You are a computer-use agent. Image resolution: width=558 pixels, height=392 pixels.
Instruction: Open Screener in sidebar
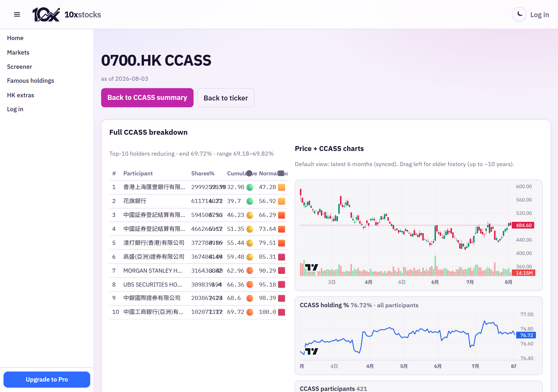click(19, 67)
